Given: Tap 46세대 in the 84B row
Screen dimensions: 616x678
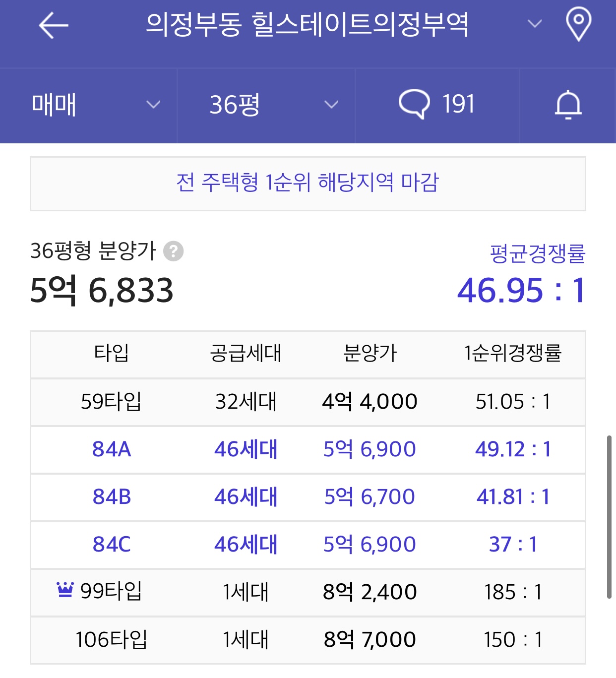Looking at the screenshot, I should point(246,496).
